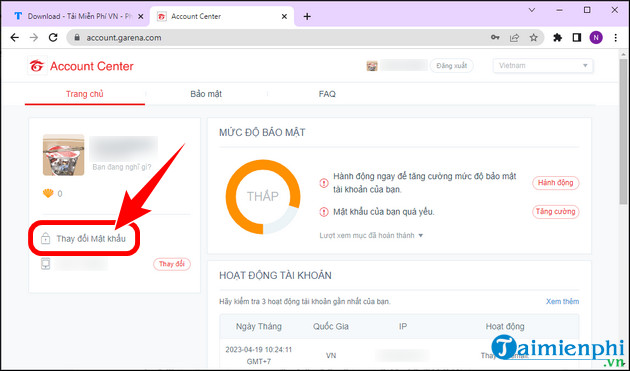The height and width of the screenshot is (371, 630).
Task: Click the VN country cell
Action: (x=331, y=356)
